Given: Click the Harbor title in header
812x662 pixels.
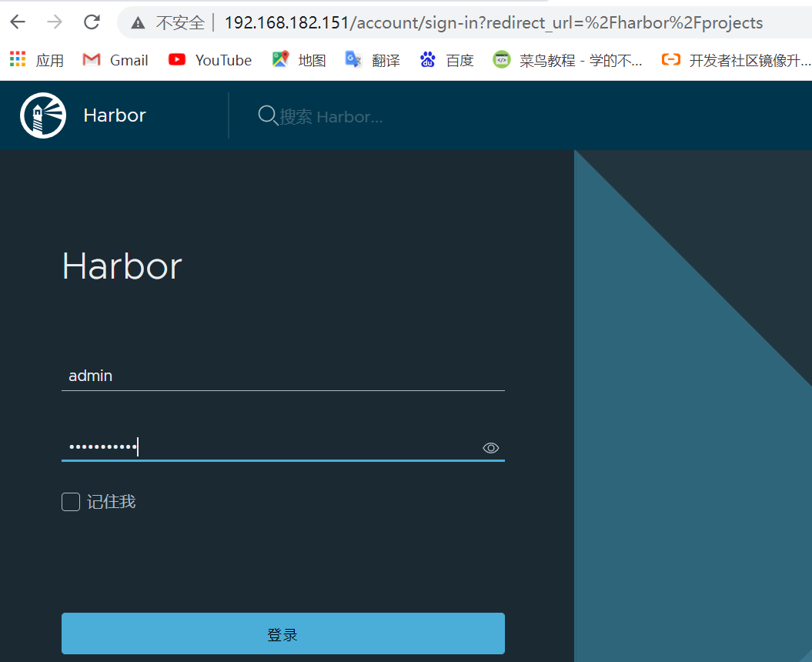Looking at the screenshot, I should tap(115, 115).
